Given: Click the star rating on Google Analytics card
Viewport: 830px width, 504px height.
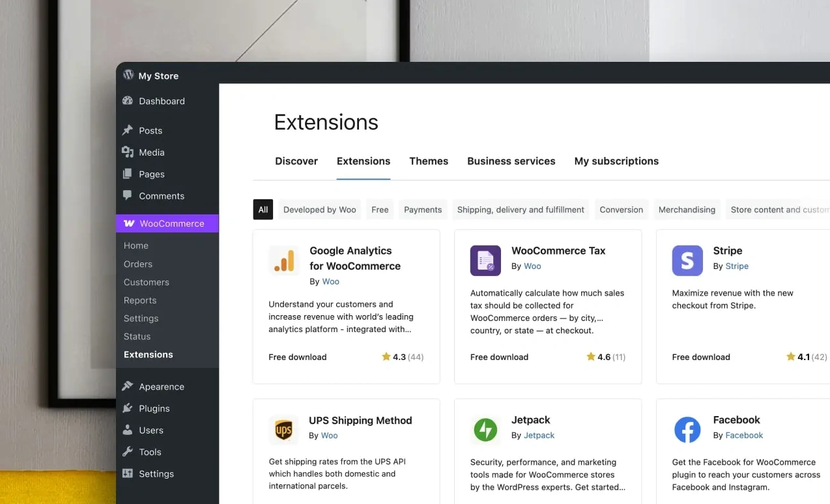Looking at the screenshot, I should click(403, 357).
